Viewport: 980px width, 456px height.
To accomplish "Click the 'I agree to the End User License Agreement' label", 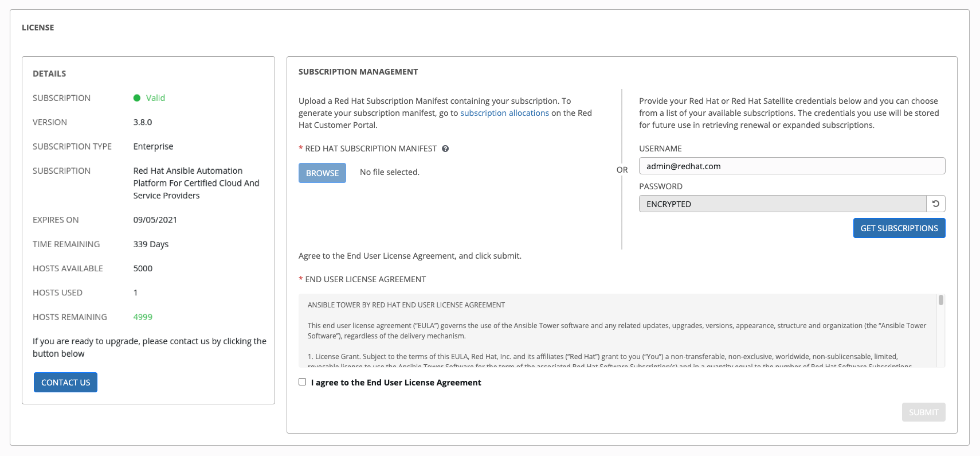I will click(x=396, y=383).
